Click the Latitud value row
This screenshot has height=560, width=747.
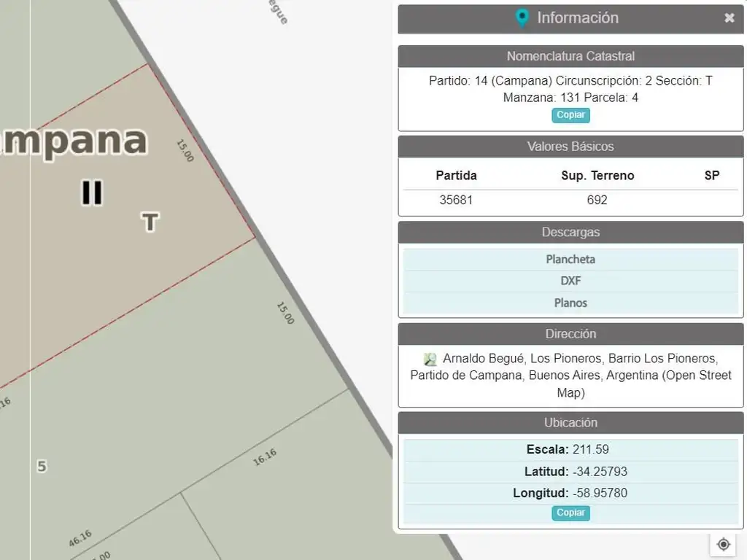point(570,471)
